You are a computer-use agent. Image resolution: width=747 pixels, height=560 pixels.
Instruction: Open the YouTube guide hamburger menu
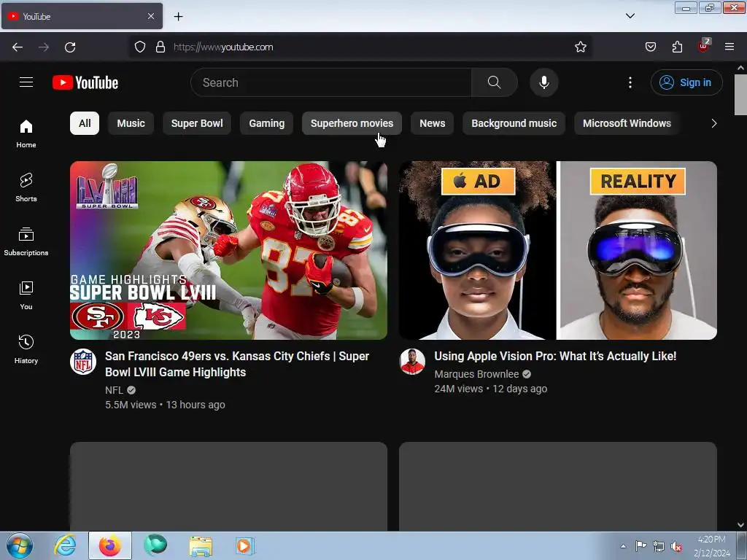[26, 82]
